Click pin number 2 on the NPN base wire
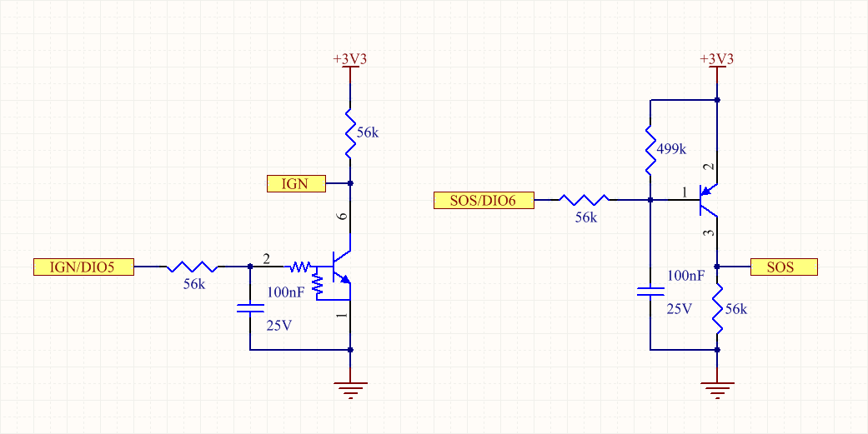This screenshot has width=868, height=434. tap(267, 259)
